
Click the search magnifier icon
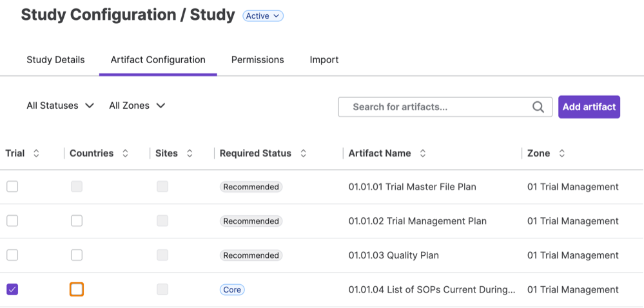(x=538, y=107)
